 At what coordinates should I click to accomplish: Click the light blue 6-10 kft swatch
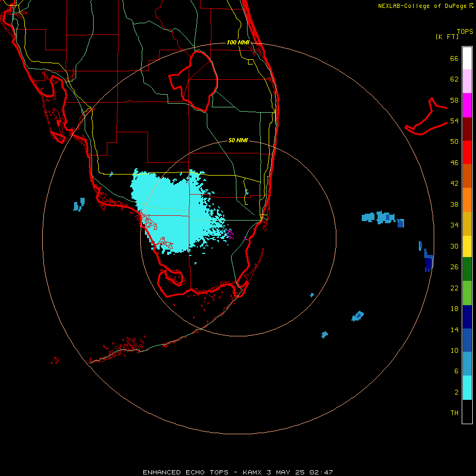(x=467, y=364)
